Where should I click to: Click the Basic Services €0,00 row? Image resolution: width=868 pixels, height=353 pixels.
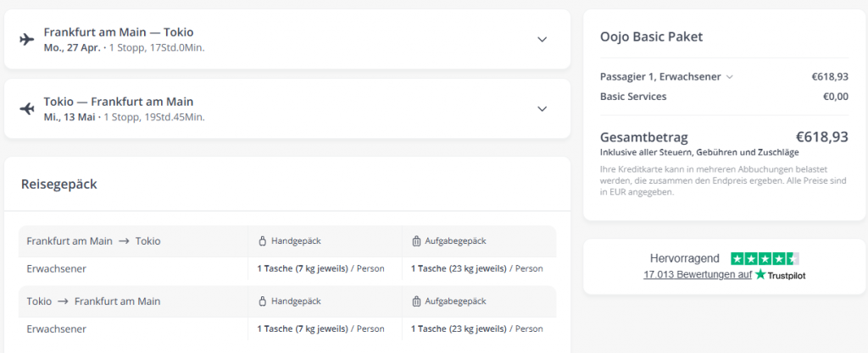[723, 97]
